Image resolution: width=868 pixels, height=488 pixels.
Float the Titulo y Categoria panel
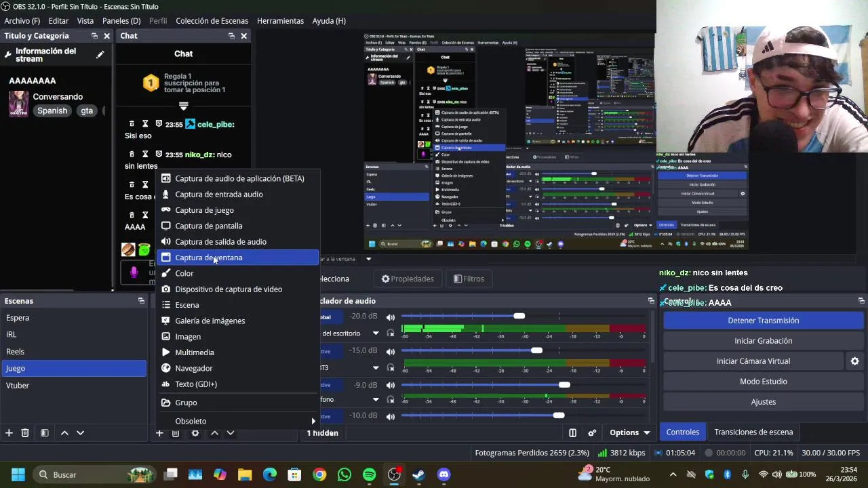(94, 36)
